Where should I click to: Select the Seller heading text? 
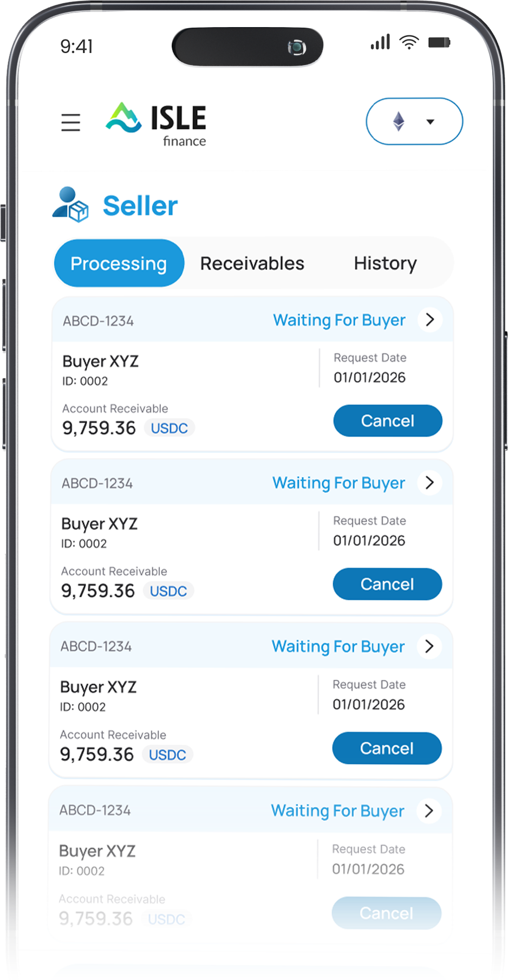point(140,206)
